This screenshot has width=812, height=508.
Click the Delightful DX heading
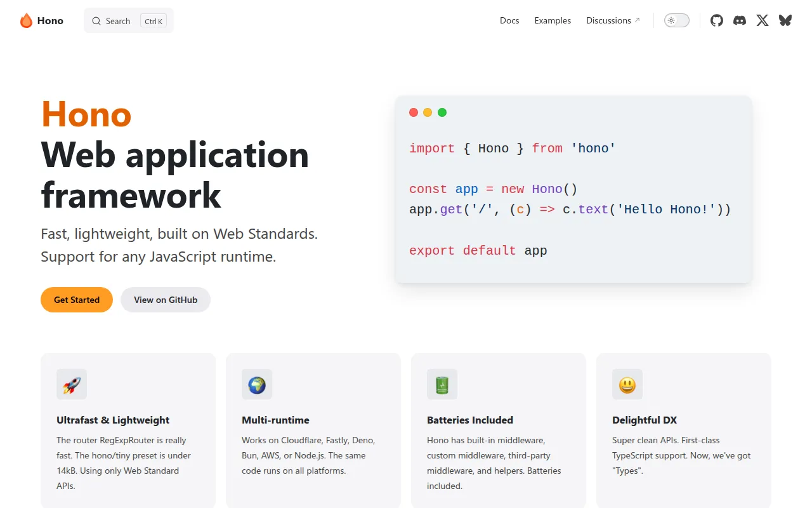(645, 420)
